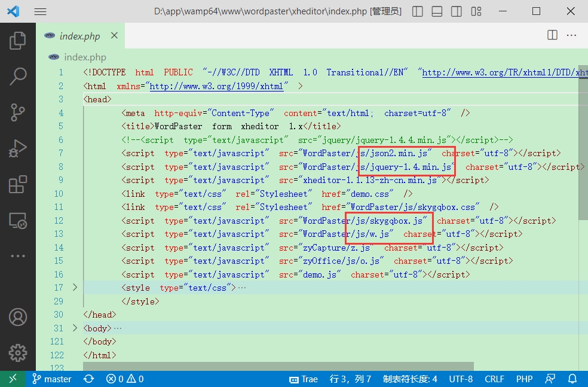
Task: Split the editor to the right
Action: tap(552, 35)
